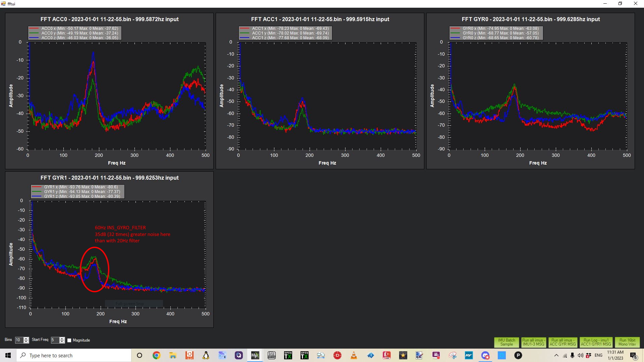The image size is (644, 362).
Task: Click the Windows search box
Action: [x=74, y=355]
